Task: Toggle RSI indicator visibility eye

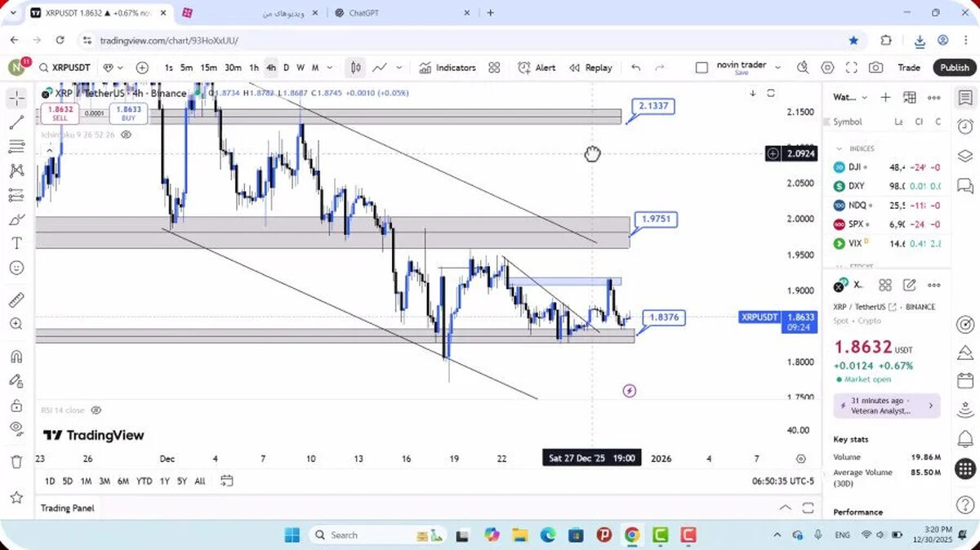Action: pos(96,410)
